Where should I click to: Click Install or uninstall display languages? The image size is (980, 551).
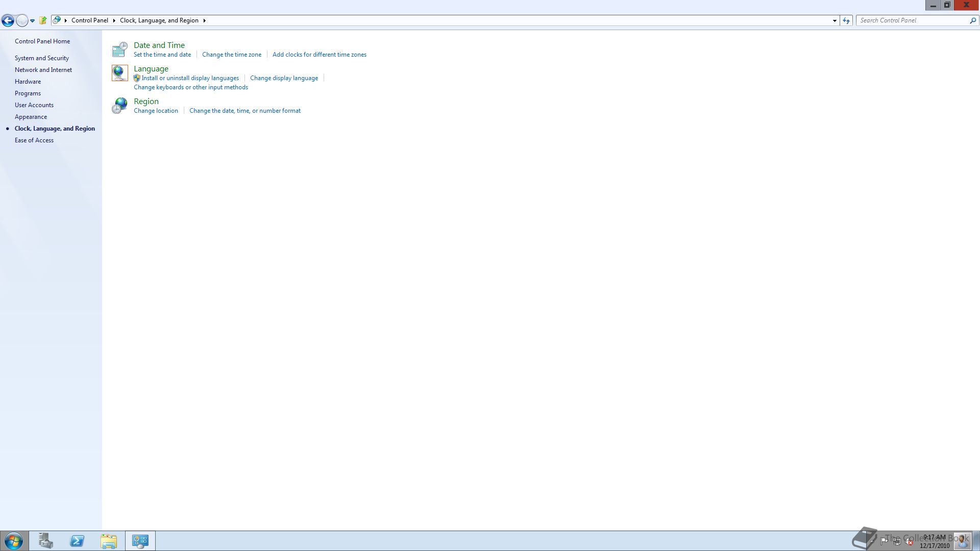click(x=190, y=78)
